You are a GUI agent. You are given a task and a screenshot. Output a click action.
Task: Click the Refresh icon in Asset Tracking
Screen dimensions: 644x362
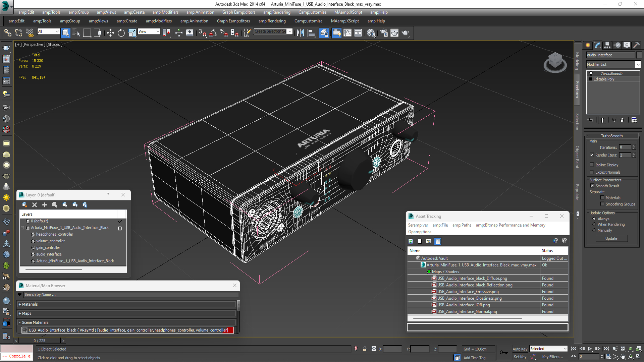tap(411, 241)
